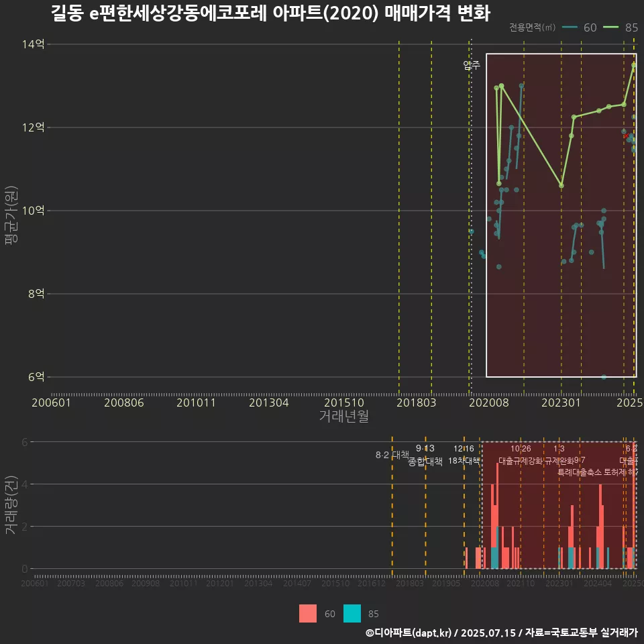The image size is (644, 644).
Task: Click the '12·16' policy date annotation
Action: point(464,449)
